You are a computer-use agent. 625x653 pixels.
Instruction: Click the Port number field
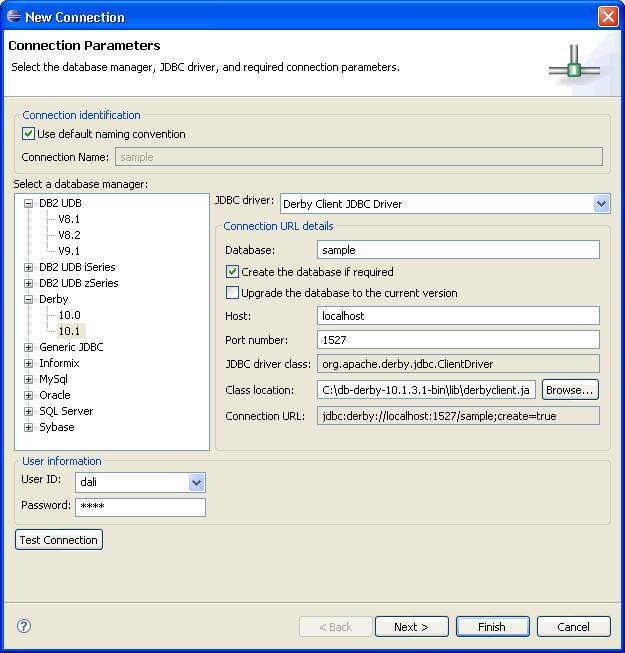click(x=458, y=340)
